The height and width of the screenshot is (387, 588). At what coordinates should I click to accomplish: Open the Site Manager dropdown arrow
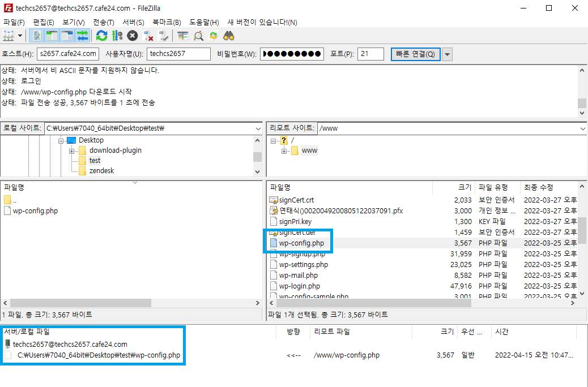pos(21,36)
